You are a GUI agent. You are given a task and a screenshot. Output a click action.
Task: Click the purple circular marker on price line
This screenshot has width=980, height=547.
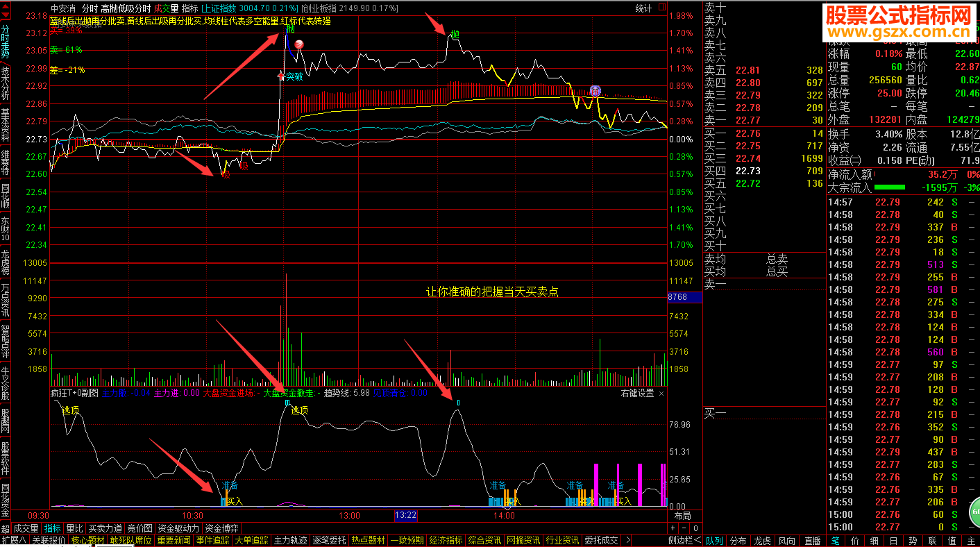(595, 91)
